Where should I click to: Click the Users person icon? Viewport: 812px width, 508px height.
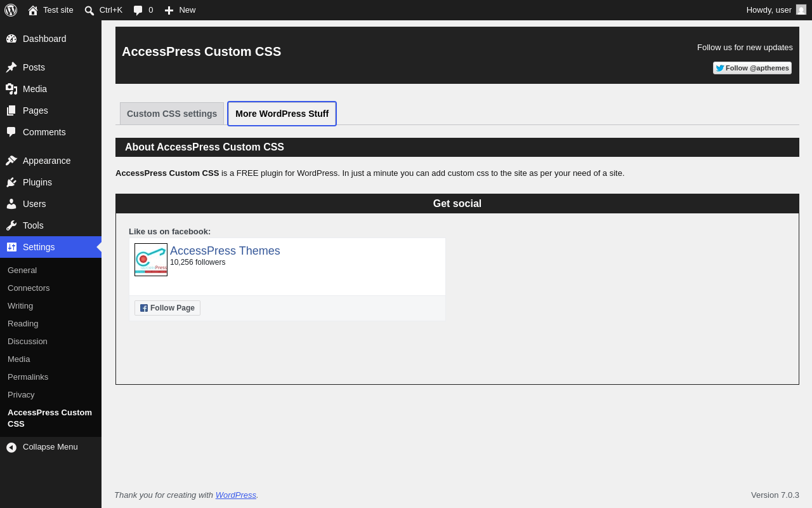pos(11,204)
